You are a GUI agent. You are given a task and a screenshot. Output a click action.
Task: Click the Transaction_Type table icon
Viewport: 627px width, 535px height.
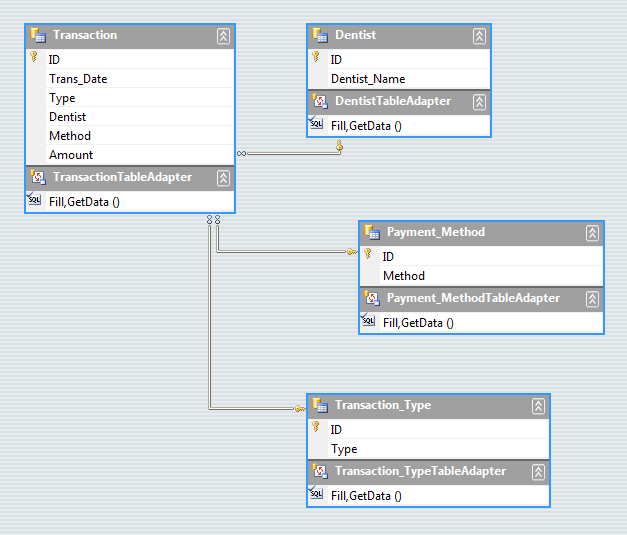pos(320,405)
